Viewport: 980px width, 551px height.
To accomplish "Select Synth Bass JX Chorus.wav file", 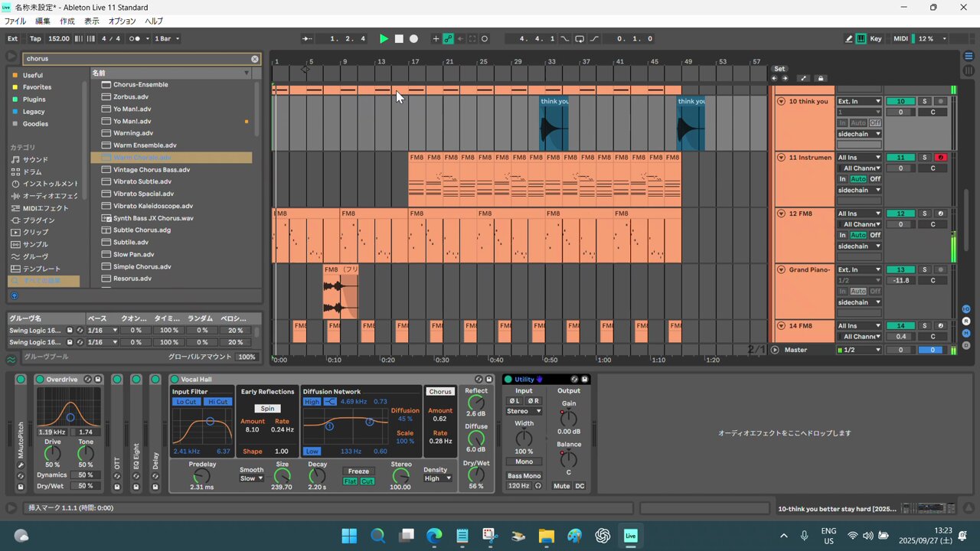I will [x=153, y=218].
